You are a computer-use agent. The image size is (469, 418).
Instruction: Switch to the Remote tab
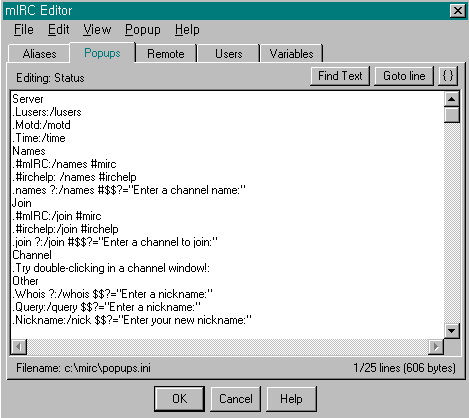pyautogui.click(x=166, y=54)
